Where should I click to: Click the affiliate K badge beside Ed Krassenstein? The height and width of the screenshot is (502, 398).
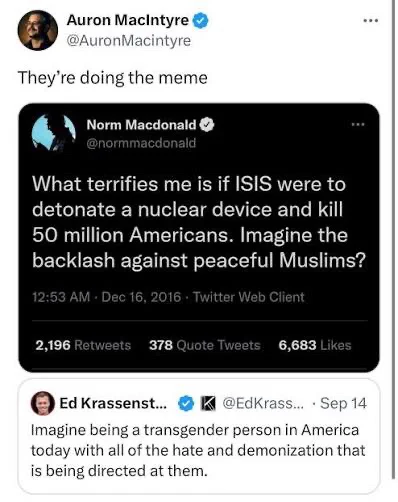pyautogui.click(x=208, y=404)
